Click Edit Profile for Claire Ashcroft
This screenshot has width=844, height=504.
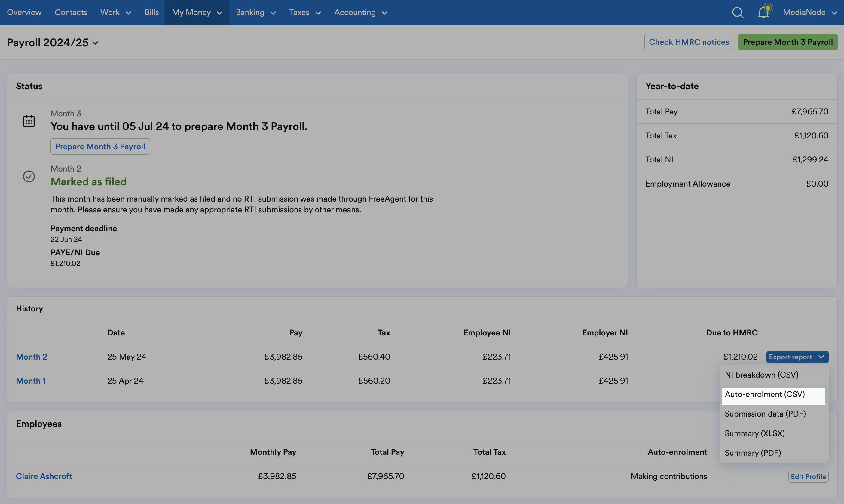[x=808, y=476]
